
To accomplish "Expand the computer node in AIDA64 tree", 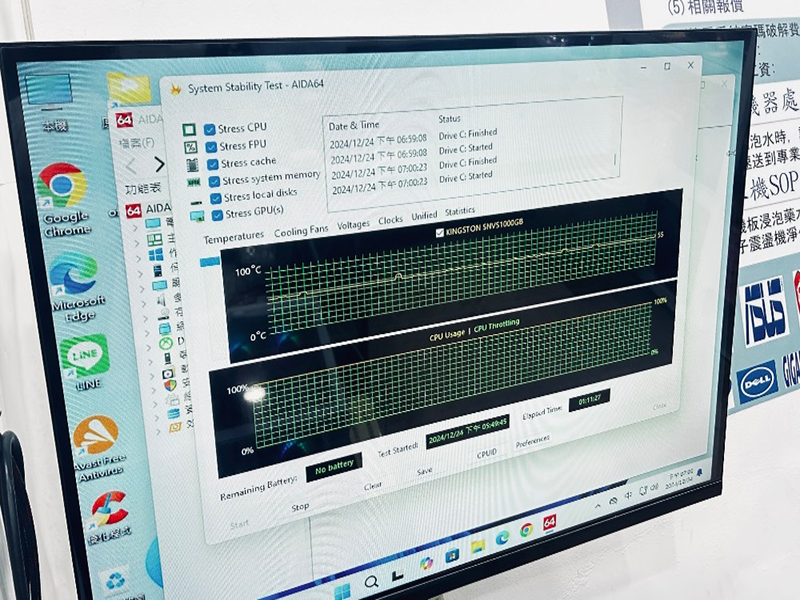I will [x=136, y=228].
